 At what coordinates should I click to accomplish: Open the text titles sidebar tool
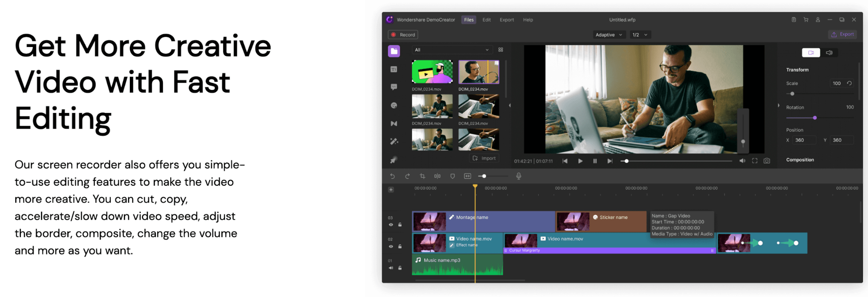pos(394,69)
